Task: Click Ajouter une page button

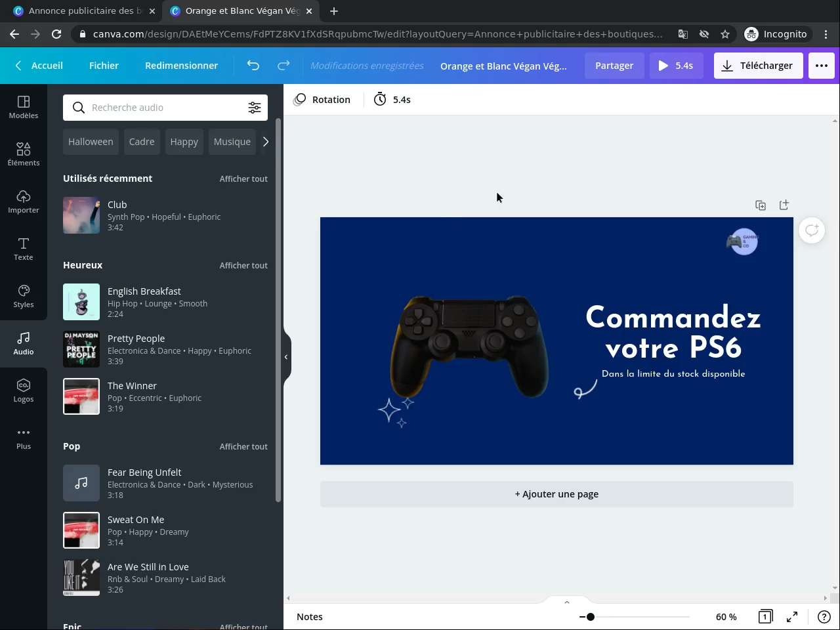Action: [556, 494]
